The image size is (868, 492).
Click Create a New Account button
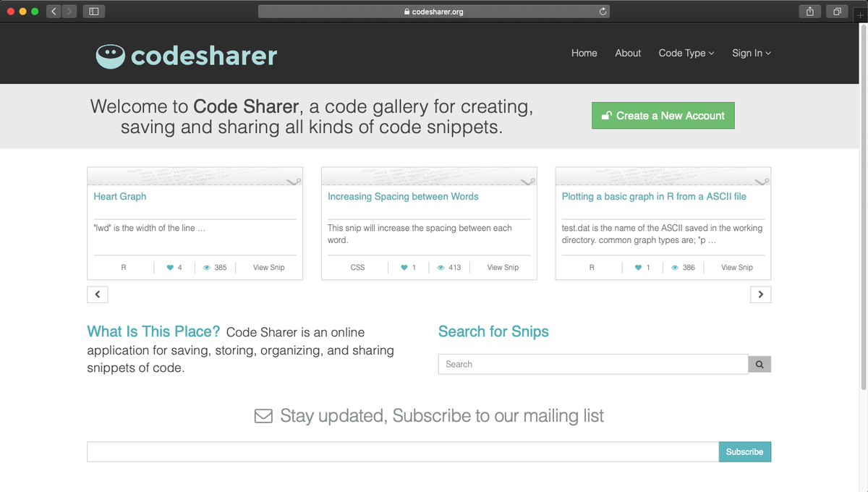[x=663, y=115]
